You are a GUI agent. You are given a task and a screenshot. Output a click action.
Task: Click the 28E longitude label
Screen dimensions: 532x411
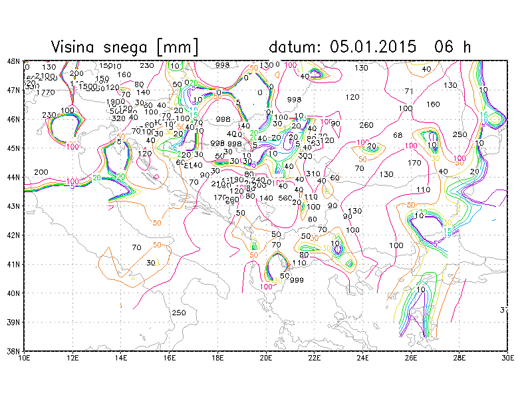coord(460,358)
